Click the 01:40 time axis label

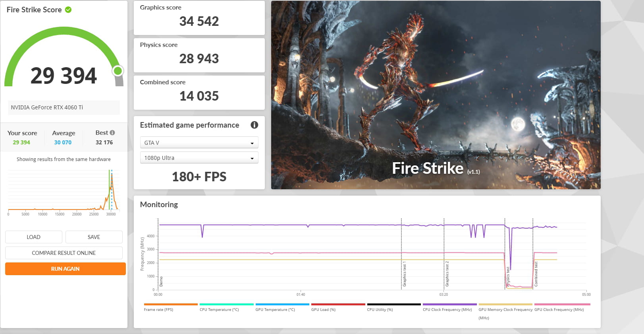[x=301, y=295]
